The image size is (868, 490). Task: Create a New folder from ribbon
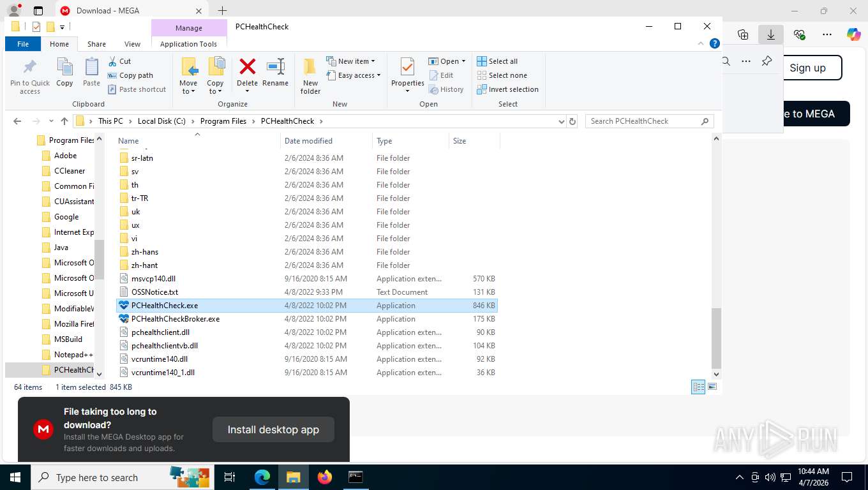310,76
